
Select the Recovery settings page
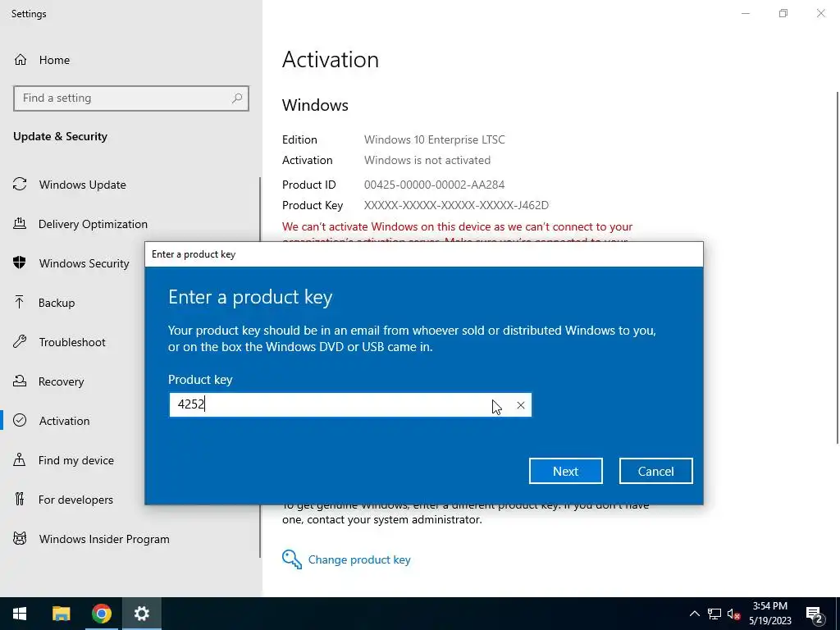pyautogui.click(x=61, y=381)
